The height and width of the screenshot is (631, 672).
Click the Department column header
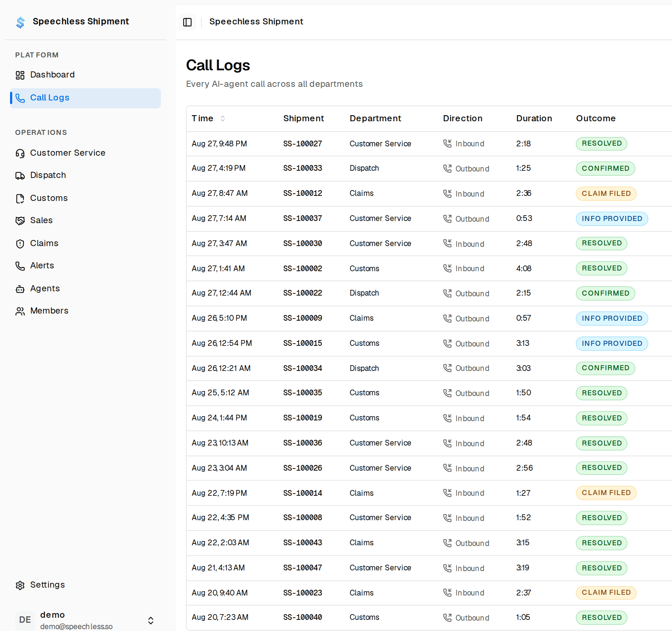[x=375, y=118]
